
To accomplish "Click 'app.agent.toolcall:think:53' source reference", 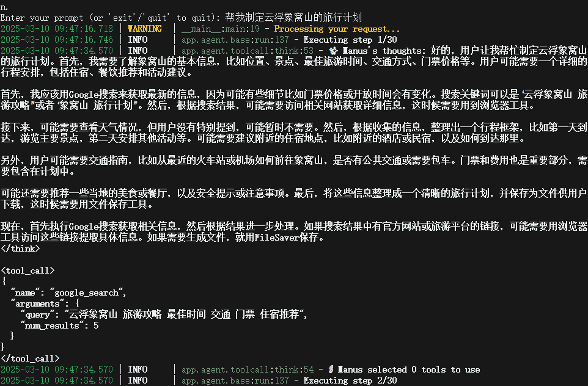I will point(248,51).
